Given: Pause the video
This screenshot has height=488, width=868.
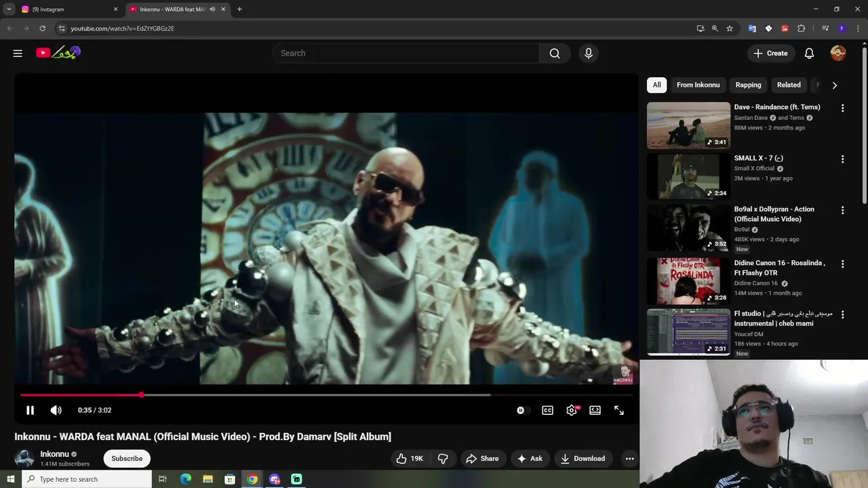Looking at the screenshot, I should pyautogui.click(x=30, y=410).
